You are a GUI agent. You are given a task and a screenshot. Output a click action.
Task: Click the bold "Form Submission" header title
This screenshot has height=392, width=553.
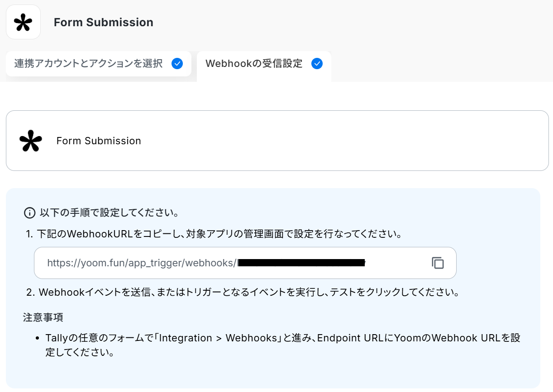coord(103,22)
